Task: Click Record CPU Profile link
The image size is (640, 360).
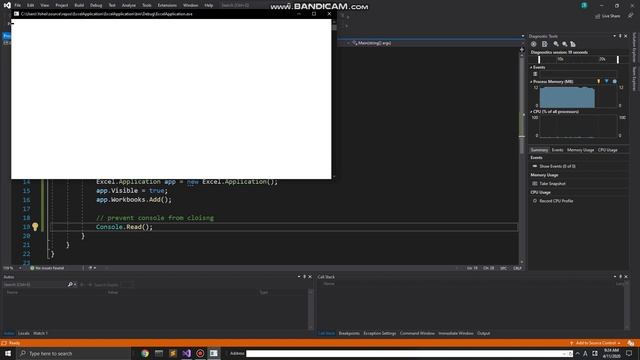Action: coord(556,201)
